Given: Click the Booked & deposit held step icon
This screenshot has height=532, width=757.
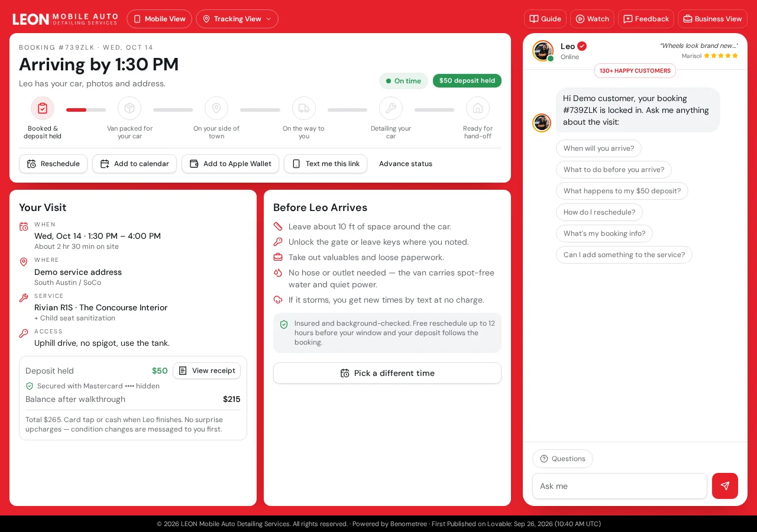Looking at the screenshot, I should click(43, 108).
